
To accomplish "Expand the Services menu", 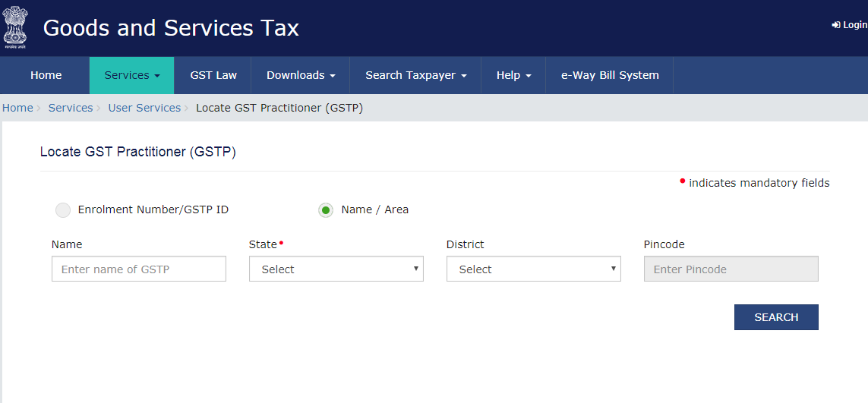I will [131, 75].
